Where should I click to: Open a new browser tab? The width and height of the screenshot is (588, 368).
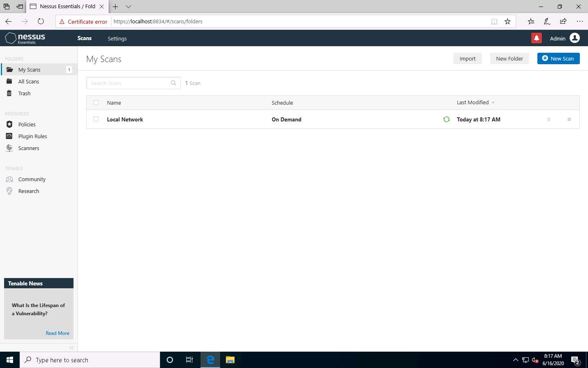tap(116, 7)
